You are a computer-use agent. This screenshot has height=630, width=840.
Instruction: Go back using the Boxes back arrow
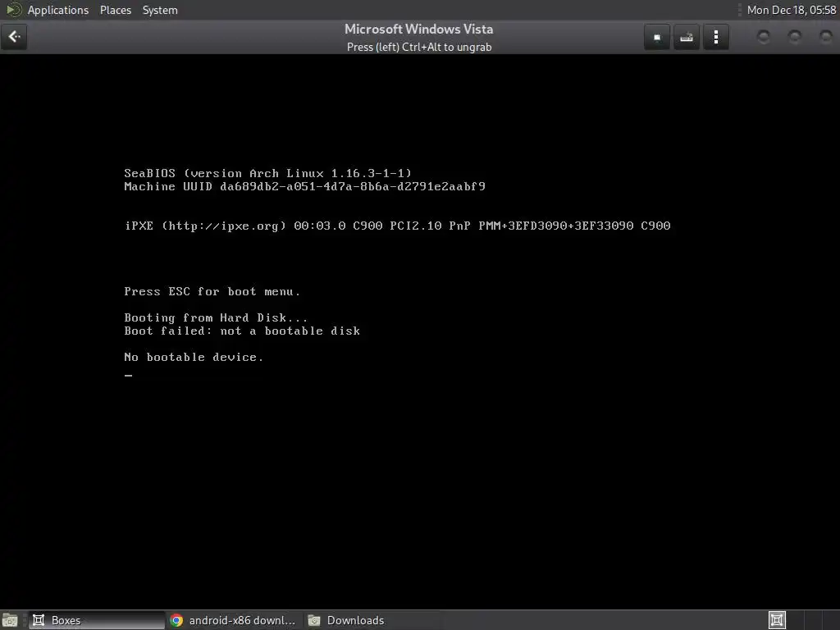point(14,37)
